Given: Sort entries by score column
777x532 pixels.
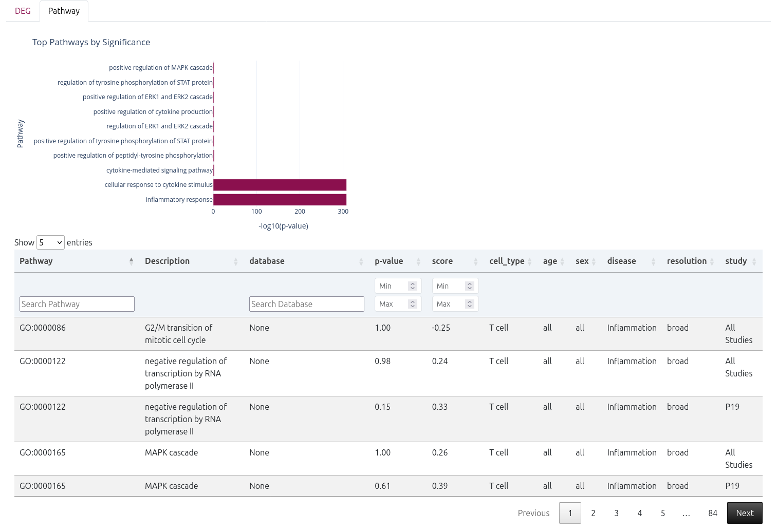Looking at the screenshot, I should pos(475,260).
